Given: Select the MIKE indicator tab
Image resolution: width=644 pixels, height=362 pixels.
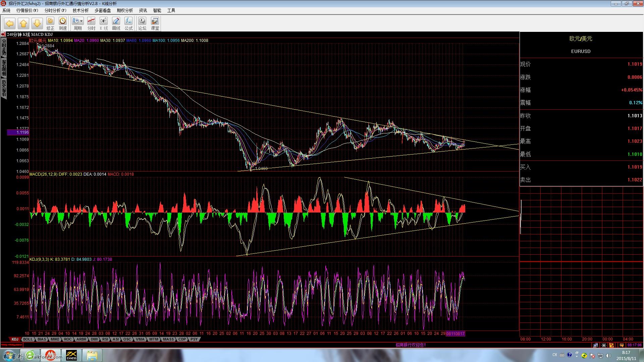Looking at the screenshot, I should click(55, 339).
